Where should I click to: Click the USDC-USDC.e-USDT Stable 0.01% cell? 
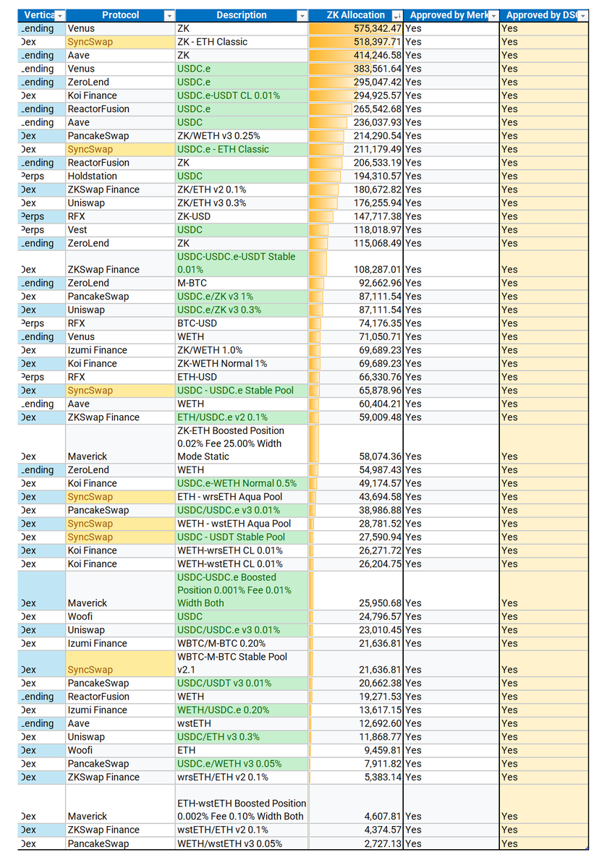[x=242, y=263]
